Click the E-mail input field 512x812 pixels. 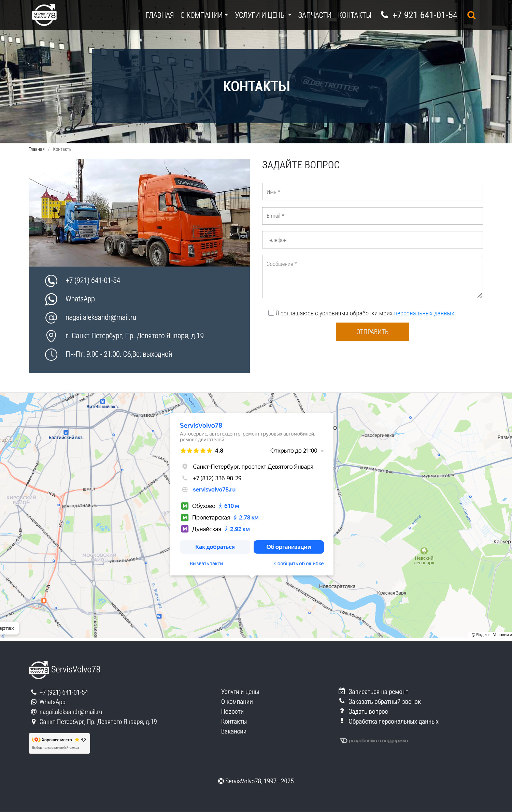[x=372, y=216]
